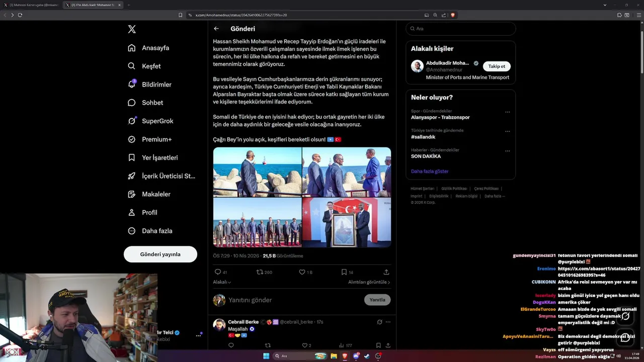Viewport: 644px width, 362px height.
Task: Open the top-right post photo
Action: 347,171
